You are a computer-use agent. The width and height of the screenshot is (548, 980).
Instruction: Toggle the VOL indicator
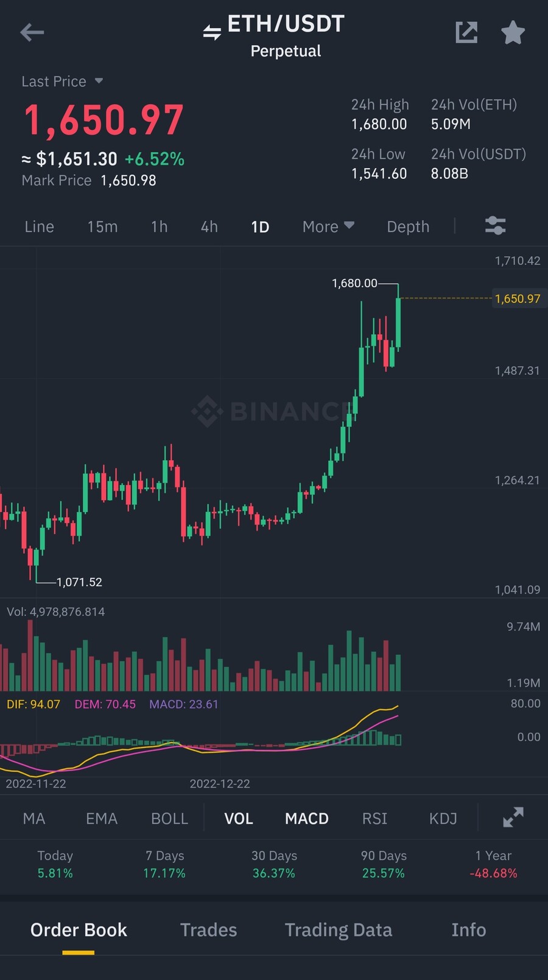(x=238, y=819)
